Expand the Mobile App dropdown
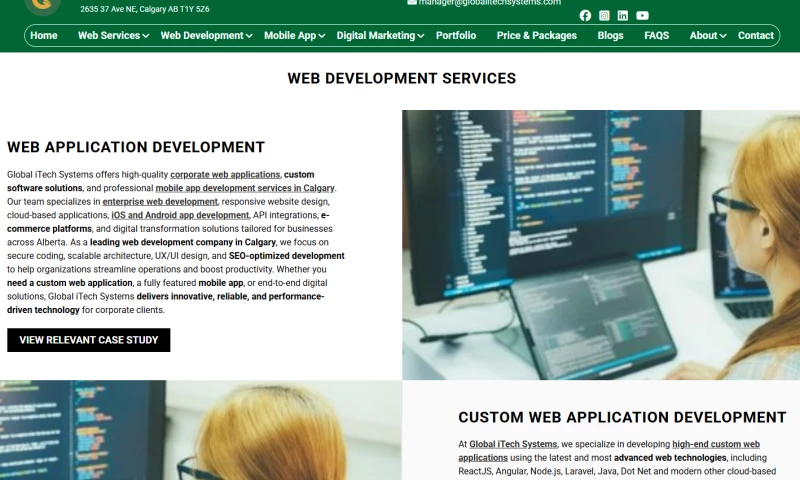 click(x=294, y=35)
